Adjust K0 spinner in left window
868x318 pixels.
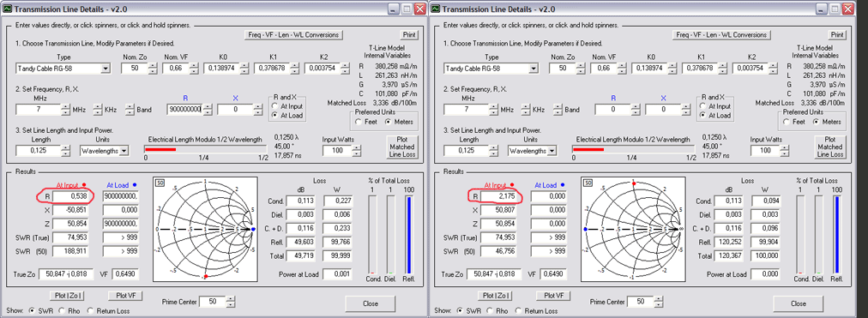tap(244, 69)
